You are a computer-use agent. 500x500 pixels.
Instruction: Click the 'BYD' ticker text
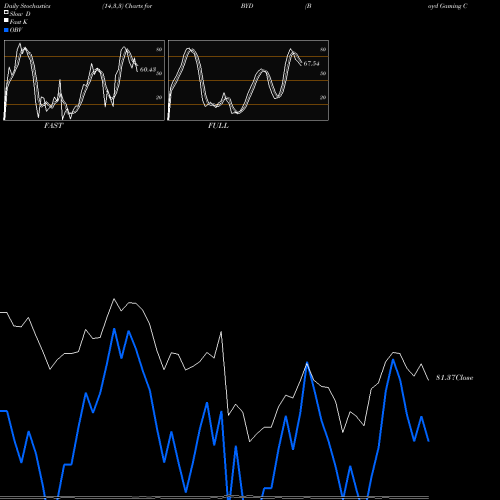click(247, 6)
